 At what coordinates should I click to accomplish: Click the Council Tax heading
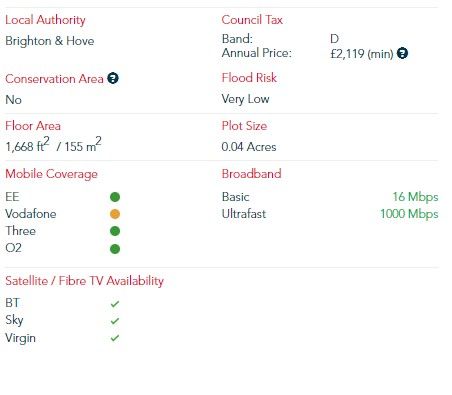[252, 20]
